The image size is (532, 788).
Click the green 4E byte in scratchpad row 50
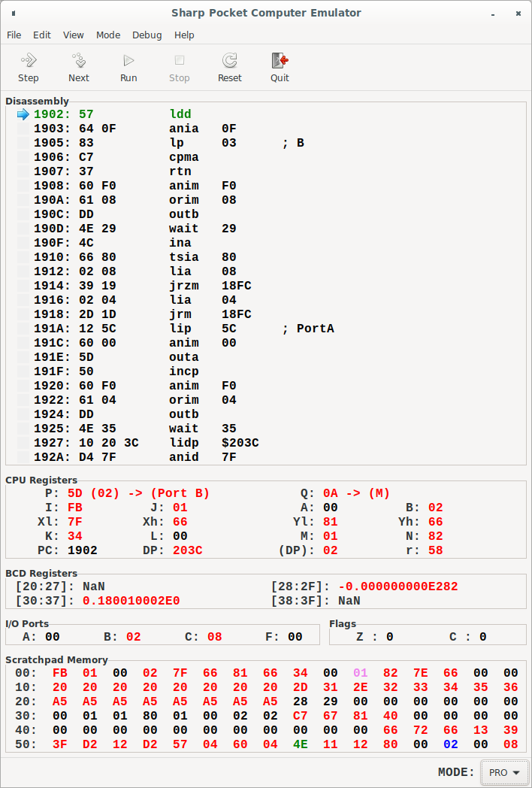[x=300, y=744]
